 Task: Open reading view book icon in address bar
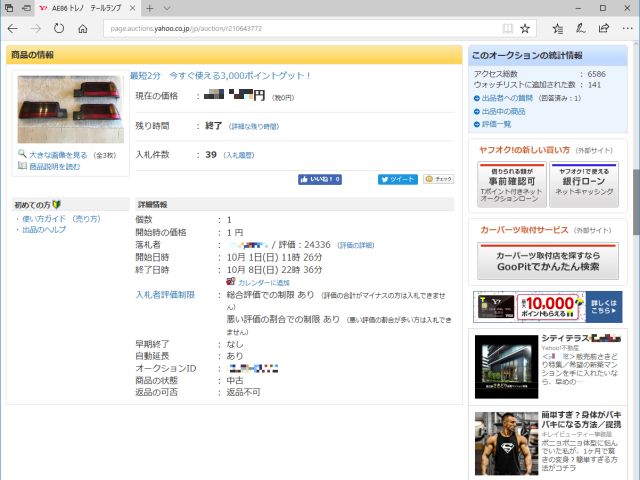pyautogui.click(x=508, y=28)
